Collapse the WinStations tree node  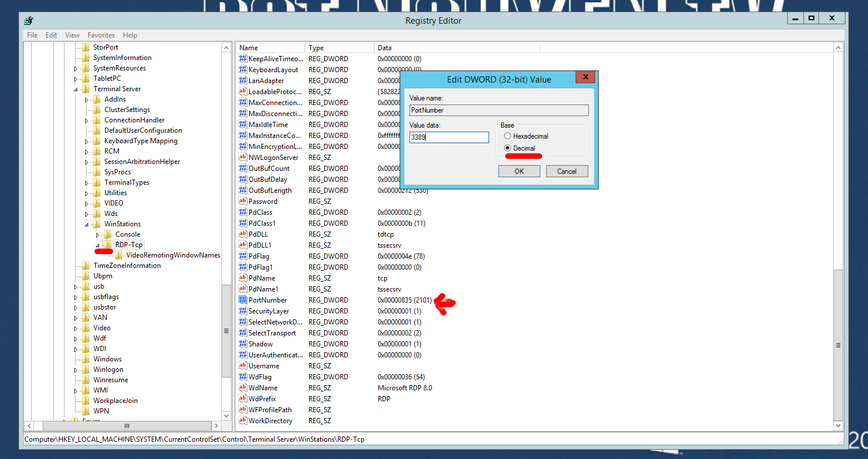click(x=87, y=225)
